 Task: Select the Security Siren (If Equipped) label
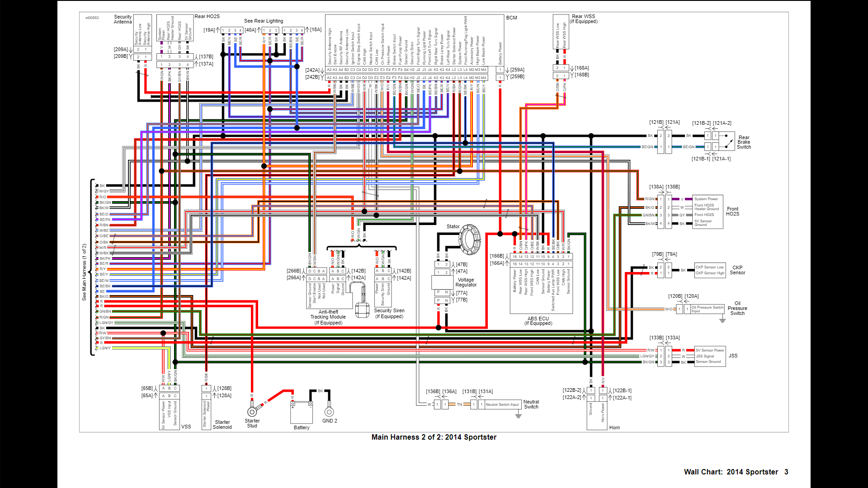pos(389,314)
